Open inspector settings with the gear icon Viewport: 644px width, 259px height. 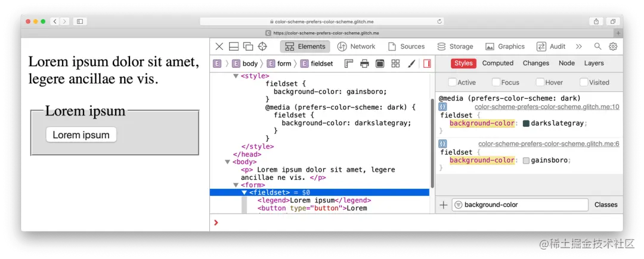tap(613, 46)
